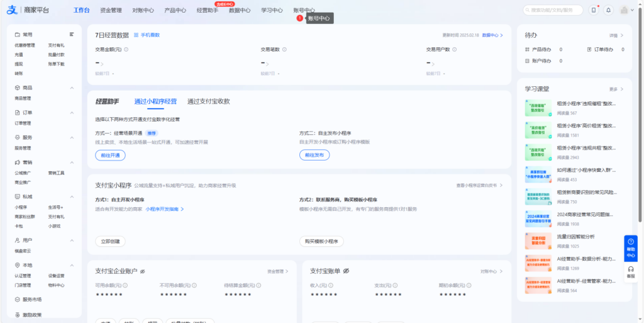
Task: Click the 订单待办 icon
Action: click(589, 49)
